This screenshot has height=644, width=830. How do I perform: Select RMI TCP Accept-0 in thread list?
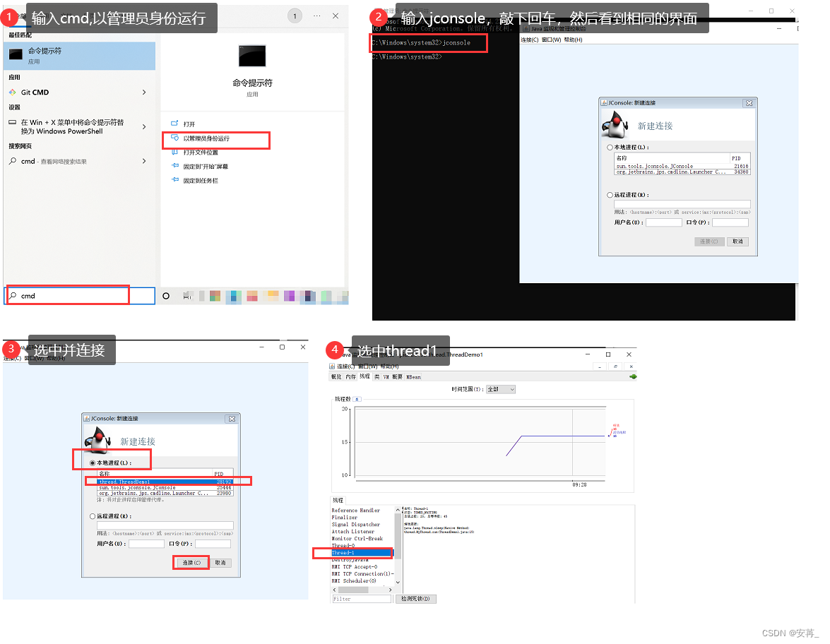click(355, 567)
